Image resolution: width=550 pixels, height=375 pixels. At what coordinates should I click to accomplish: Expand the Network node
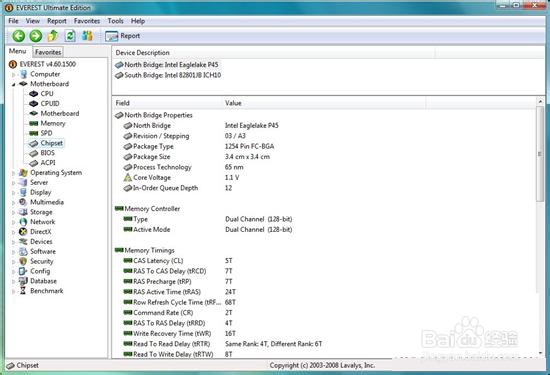tap(13, 222)
